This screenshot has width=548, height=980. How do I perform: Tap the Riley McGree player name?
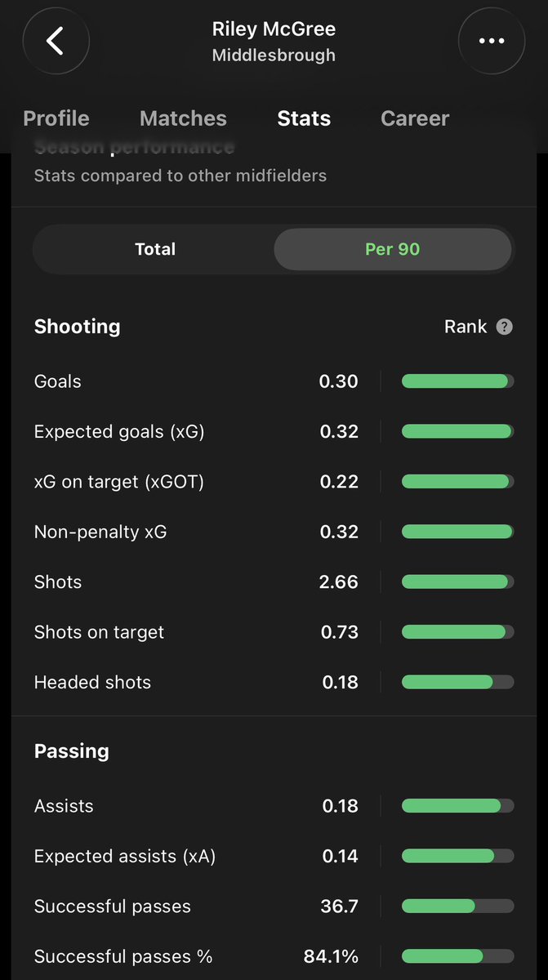(x=274, y=29)
